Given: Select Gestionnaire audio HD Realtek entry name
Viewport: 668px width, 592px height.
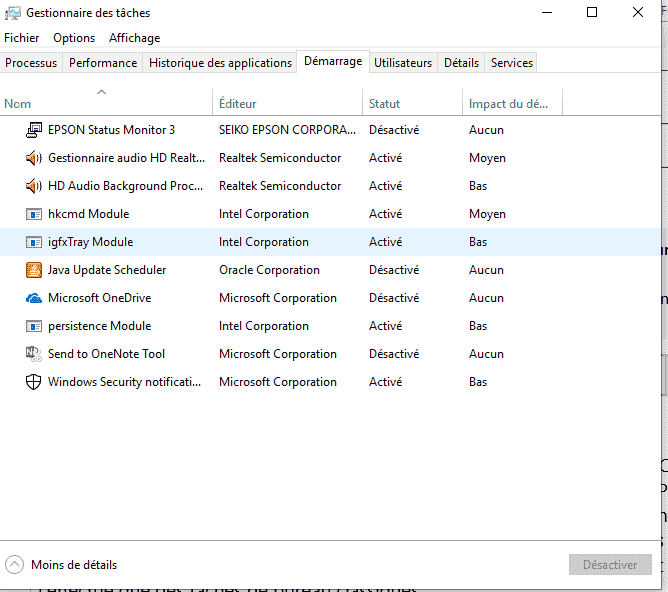Looking at the screenshot, I should [x=127, y=158].
